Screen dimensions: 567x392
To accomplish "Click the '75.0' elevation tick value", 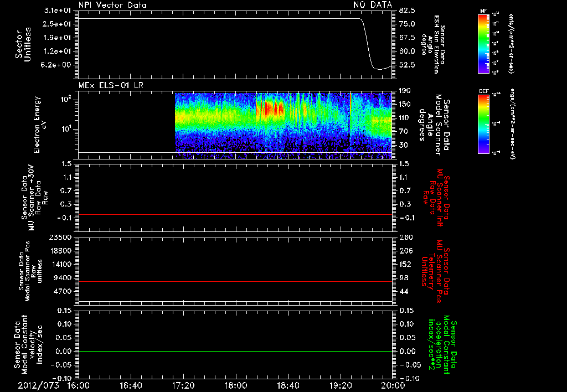I will coord(407,24).
